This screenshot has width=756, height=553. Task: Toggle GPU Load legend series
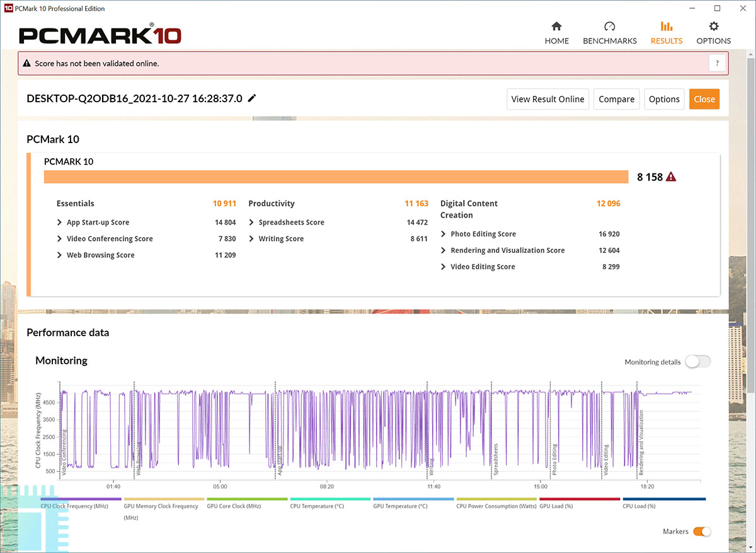[579, 503]
